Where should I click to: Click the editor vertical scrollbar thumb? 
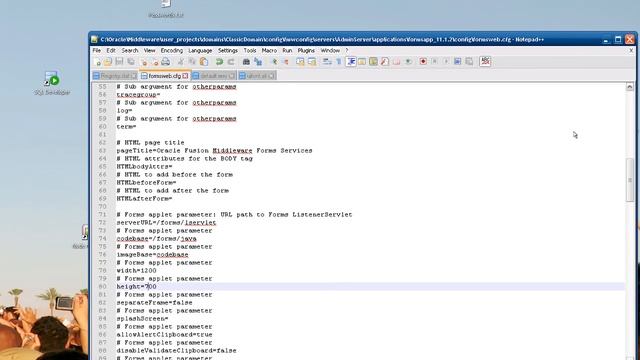click(x=630, y=180)
